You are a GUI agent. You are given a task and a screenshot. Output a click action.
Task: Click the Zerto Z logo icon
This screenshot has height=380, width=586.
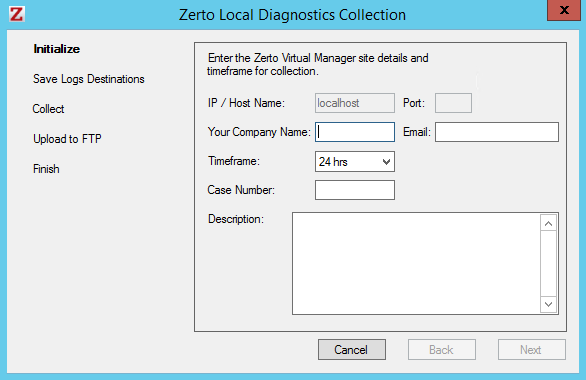[17, 15]
